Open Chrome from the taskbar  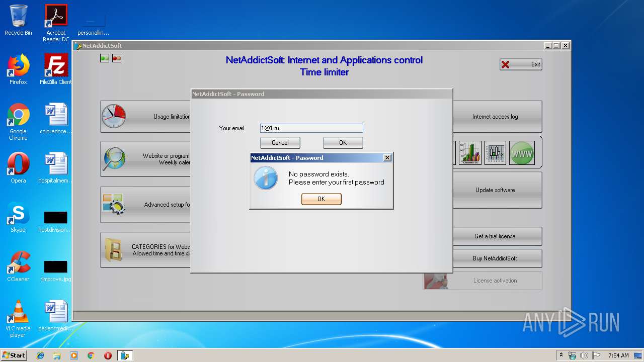click(91, 355)
